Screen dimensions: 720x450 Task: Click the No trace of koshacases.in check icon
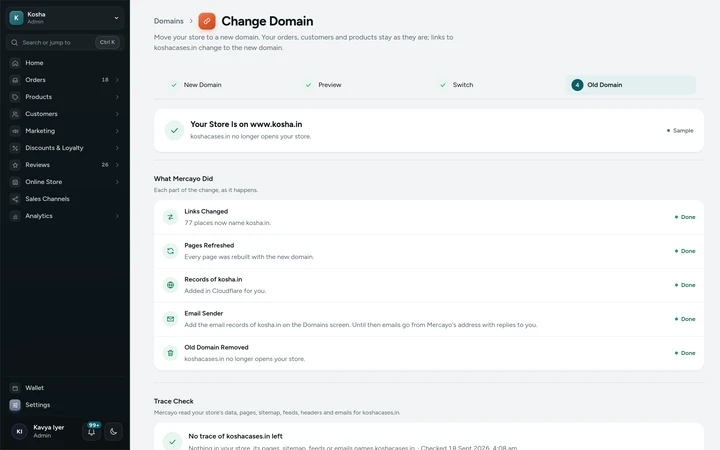(173, 442)
